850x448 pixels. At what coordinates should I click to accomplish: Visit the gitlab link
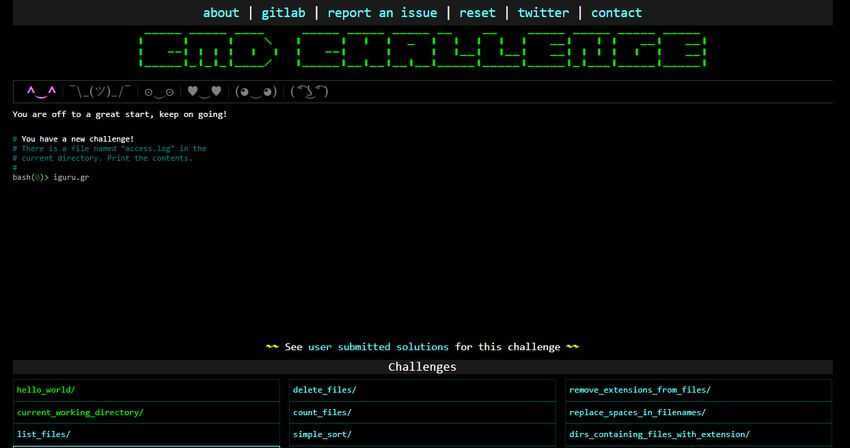pos(283,12)
